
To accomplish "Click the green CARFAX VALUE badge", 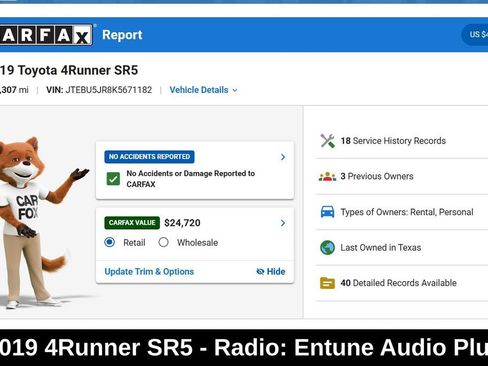I will point(132,223).
